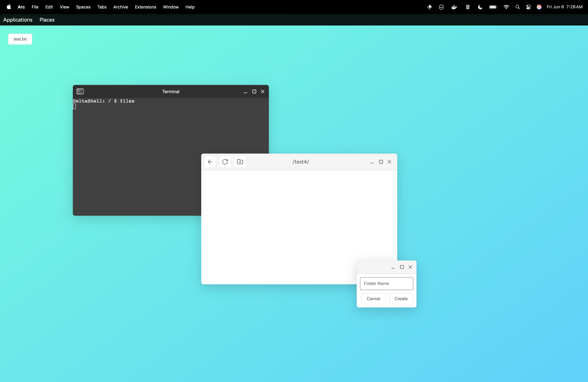Viewport: 588px width, 382px height.
Task: Refresh the /test4/ folder listing
Action: (225, 162)
